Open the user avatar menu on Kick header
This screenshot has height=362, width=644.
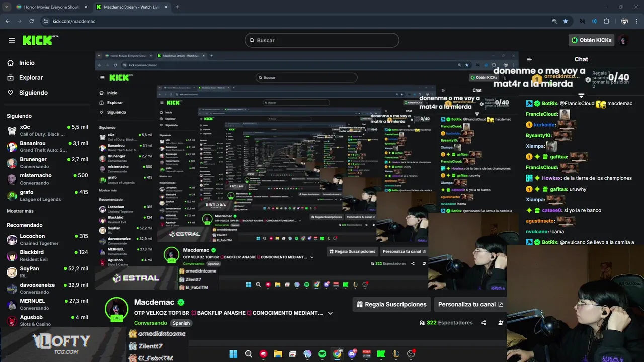point(623,40)
